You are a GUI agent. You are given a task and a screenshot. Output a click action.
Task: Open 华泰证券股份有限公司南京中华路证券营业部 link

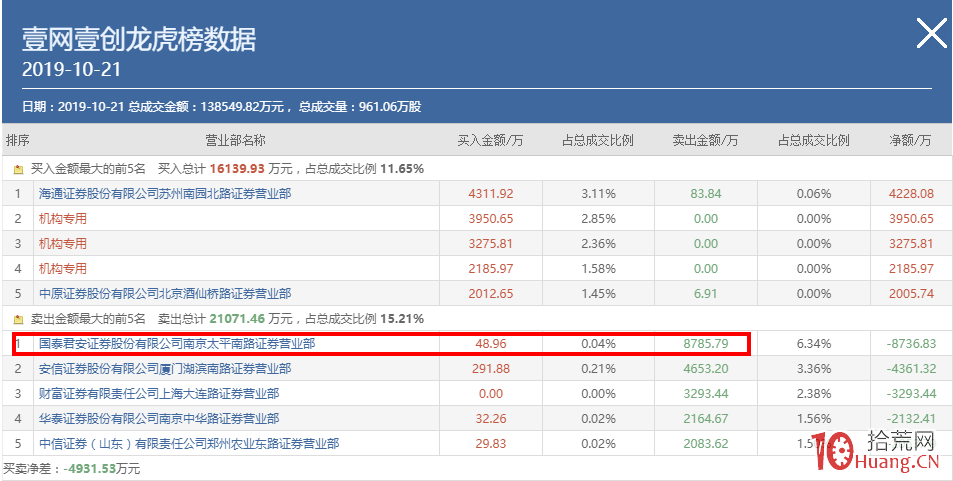coord(159,418)
